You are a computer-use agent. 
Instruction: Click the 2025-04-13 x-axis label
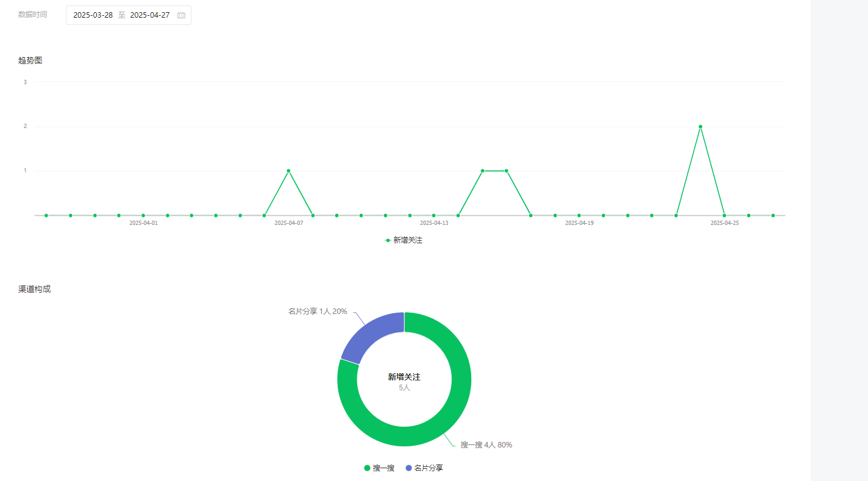[x=434, y=223]
